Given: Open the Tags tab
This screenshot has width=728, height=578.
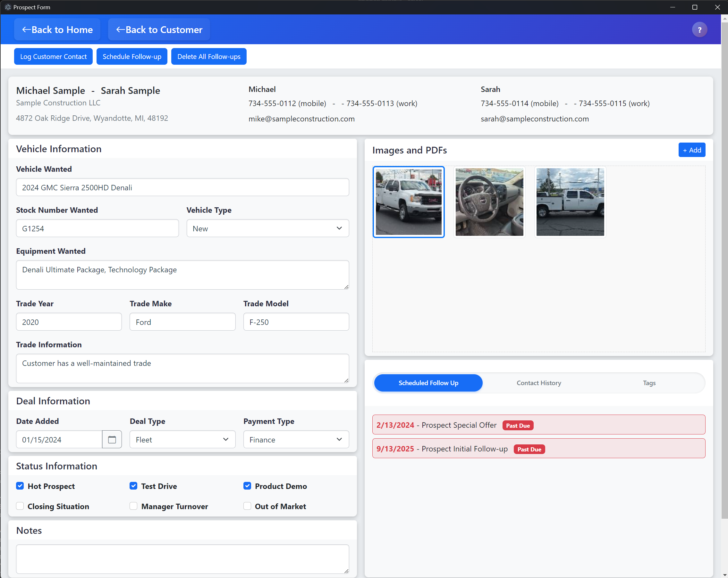Looking at the screenshot, I should click(649, 383).
